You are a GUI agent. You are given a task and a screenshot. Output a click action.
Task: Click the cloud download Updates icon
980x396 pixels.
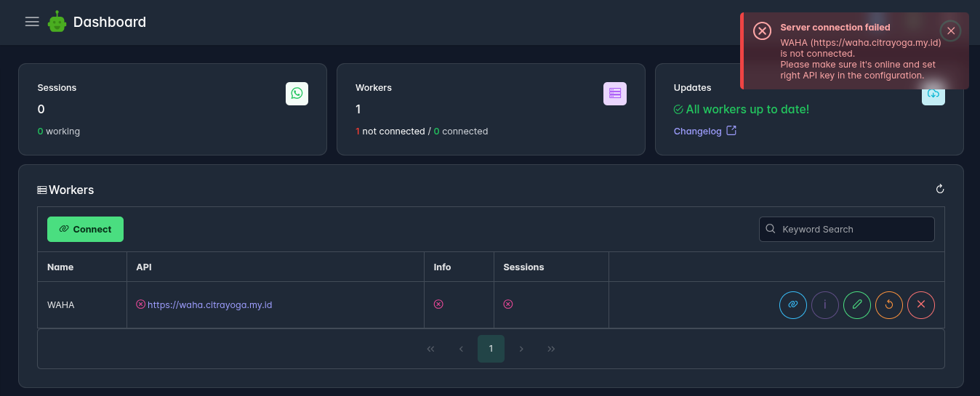933,94
